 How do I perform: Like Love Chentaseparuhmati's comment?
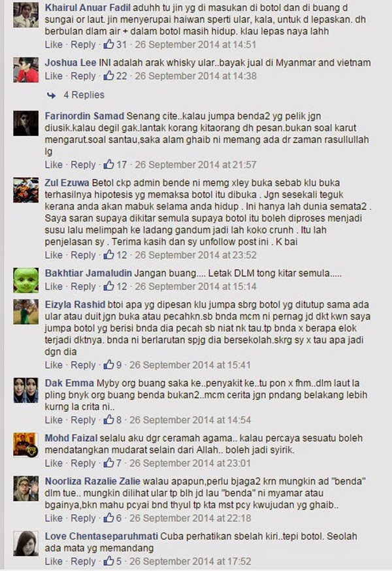54,561
